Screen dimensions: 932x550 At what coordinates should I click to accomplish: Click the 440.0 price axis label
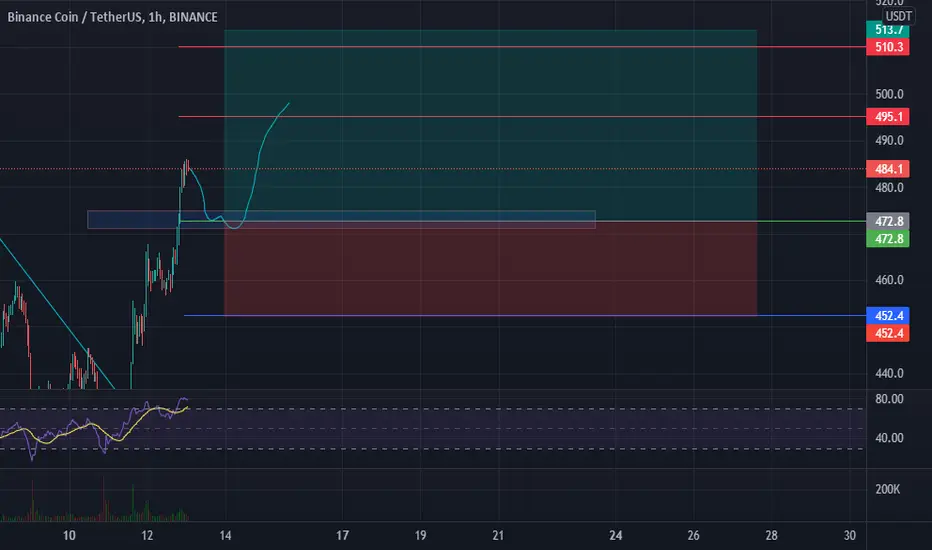point(889,373)
